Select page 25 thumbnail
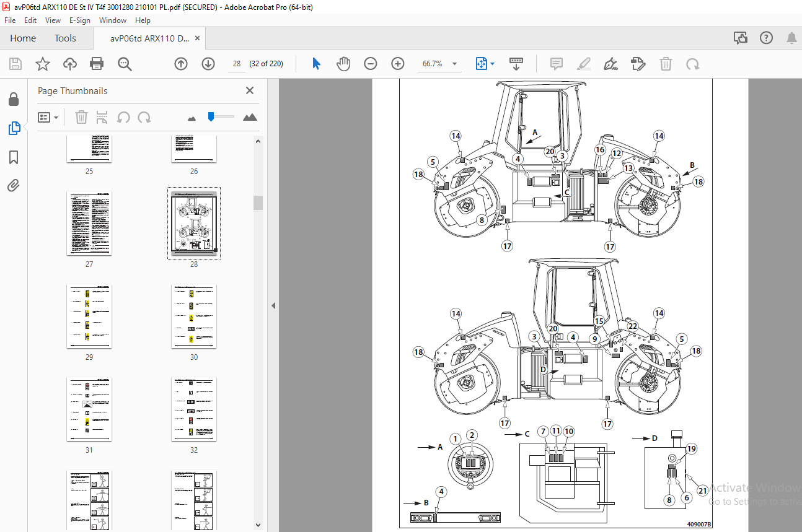The image size is (802, 532). click(x=89, y=150)
